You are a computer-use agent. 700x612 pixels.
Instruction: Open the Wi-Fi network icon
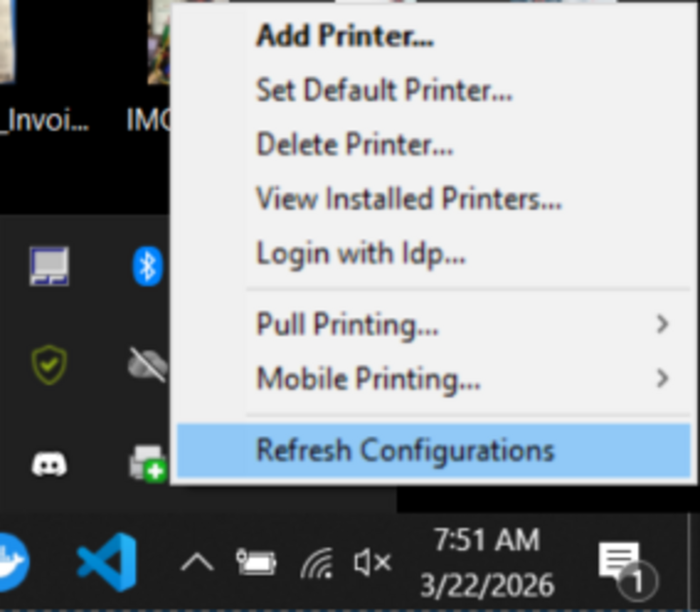(316, 562)
